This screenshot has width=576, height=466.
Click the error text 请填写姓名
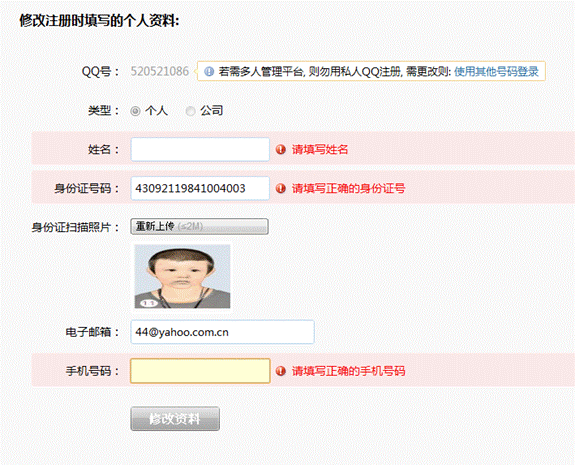tap(320, 149)
